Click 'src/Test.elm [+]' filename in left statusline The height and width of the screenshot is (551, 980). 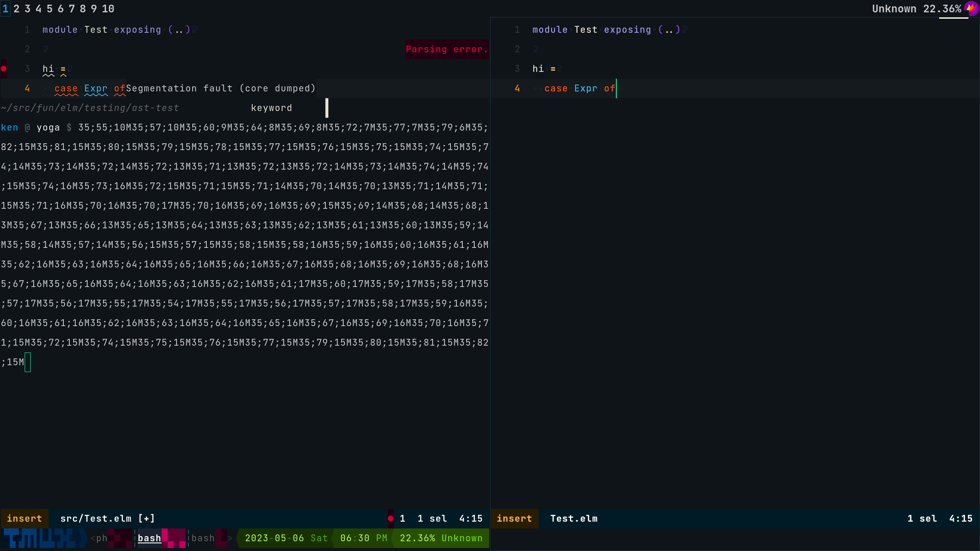coord(108,519)
